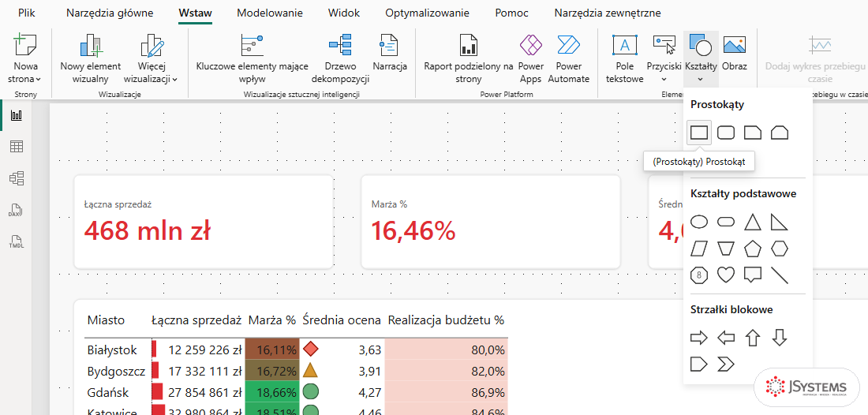Add Power Automate visual
The image size is (868, 415).
point(568,58)
